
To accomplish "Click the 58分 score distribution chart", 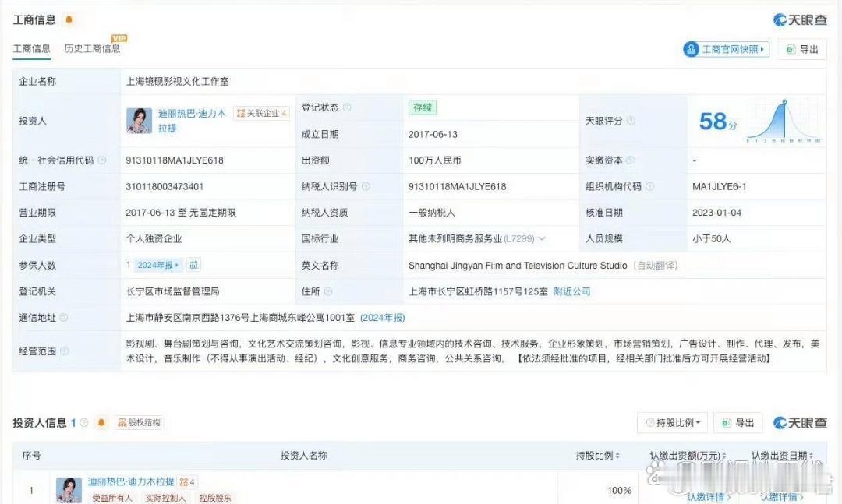I will (x=782, y=121).
